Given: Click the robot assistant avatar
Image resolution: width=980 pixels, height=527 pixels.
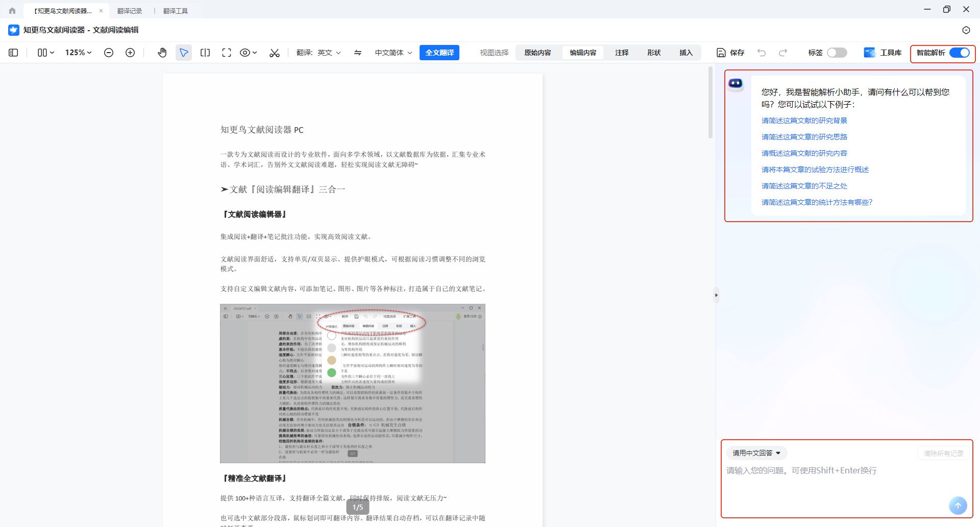Looking at the screenshot, I should point(736,84).
